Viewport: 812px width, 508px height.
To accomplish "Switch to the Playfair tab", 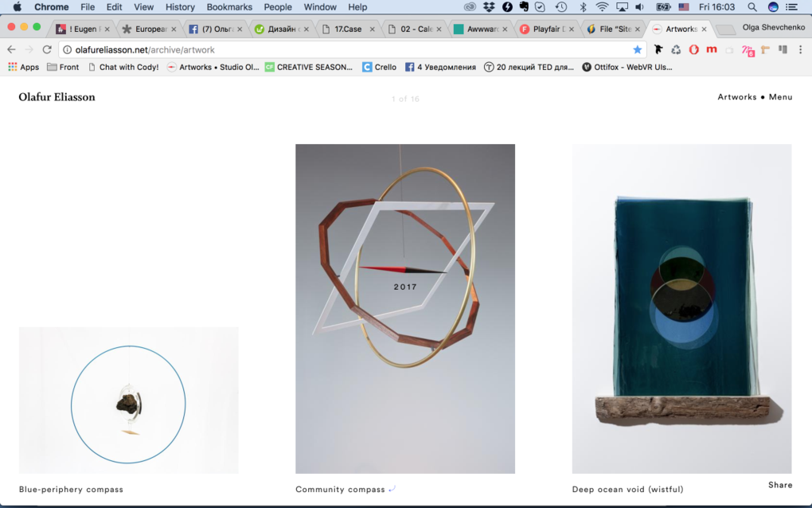I will [x=546, y=29].
